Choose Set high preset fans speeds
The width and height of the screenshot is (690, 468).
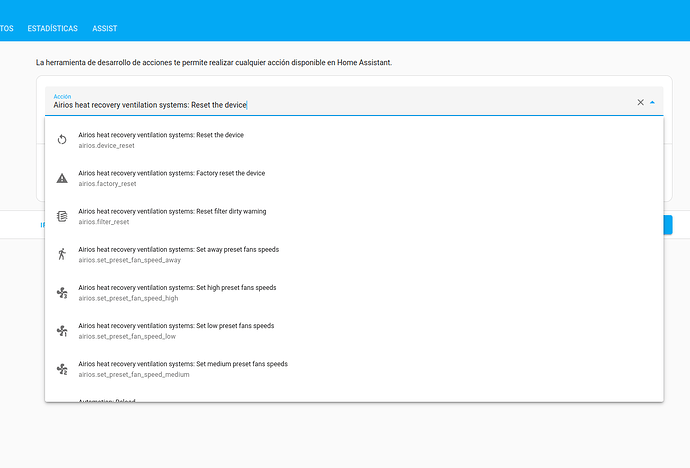tap(176, 292)
